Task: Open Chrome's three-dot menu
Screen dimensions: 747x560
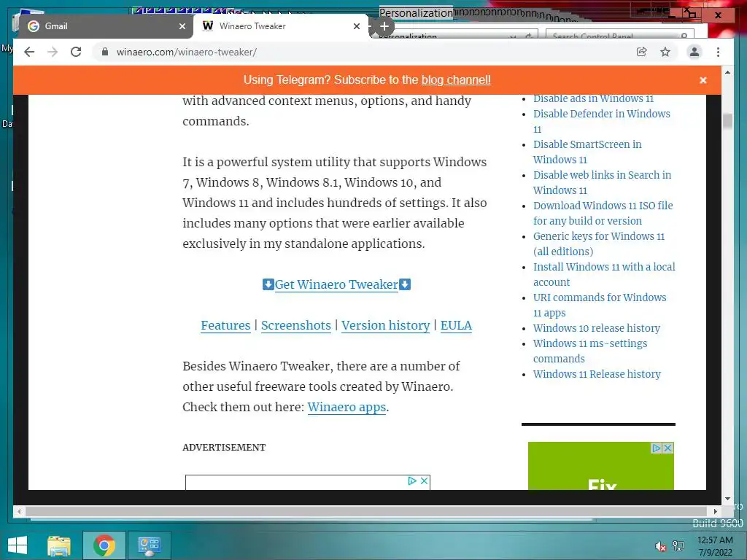Action: [718, 52]
